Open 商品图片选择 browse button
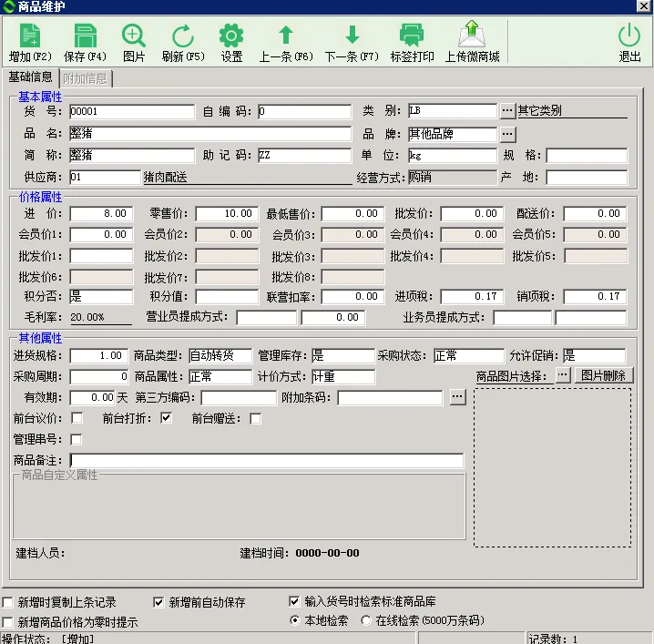Screen dimensions: 654x644 pyautogui.click(x=563, y=375)
